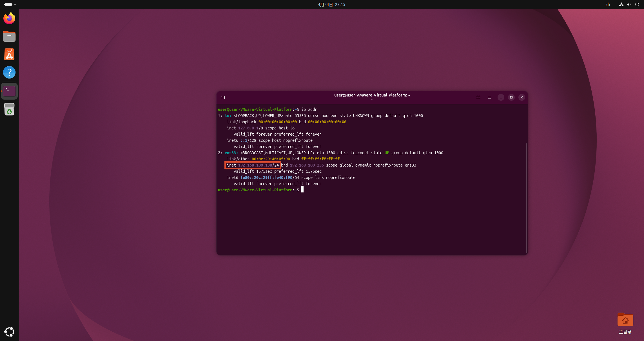Launch Ubuntu App Center from dock
Image resolution: width=644 pixels, height=341 pixels.
pyautogui.click(x=9, y=54)
